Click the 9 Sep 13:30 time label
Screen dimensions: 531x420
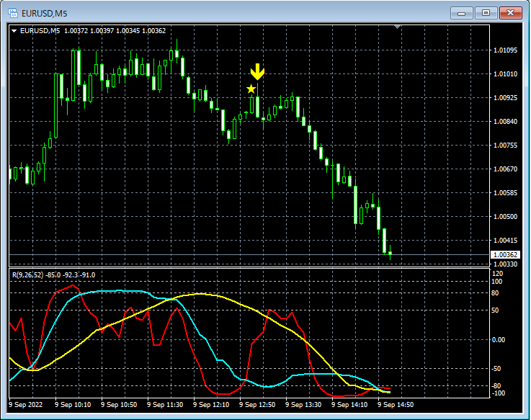[x=303, y=405]
